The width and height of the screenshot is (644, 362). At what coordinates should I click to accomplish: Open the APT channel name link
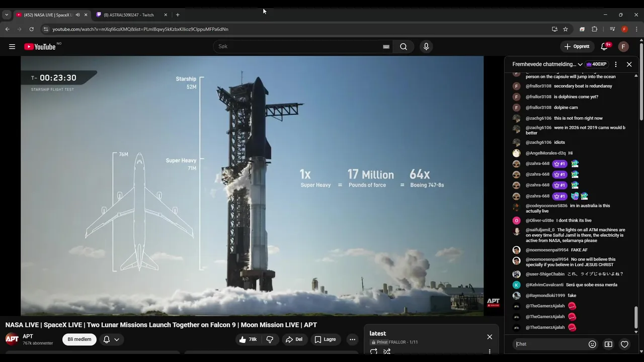point(28,336)
